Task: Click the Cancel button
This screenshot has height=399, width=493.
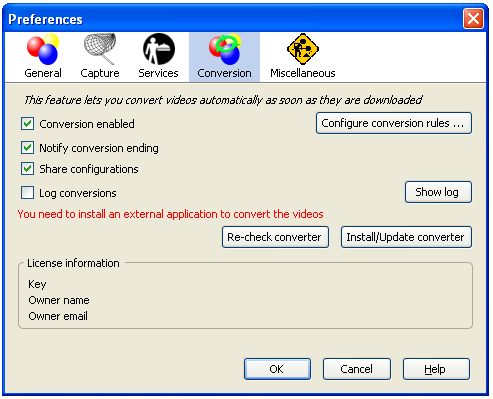Action: (357, 369)
